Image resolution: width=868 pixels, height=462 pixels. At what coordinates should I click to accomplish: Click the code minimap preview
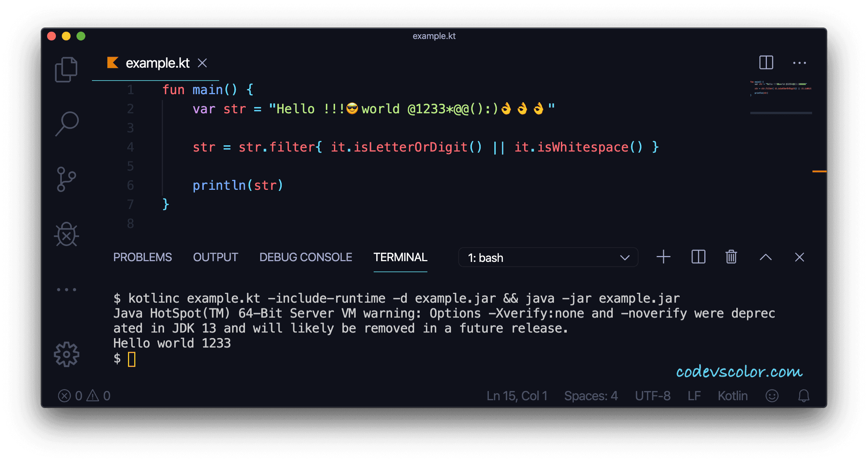(780, 88)
